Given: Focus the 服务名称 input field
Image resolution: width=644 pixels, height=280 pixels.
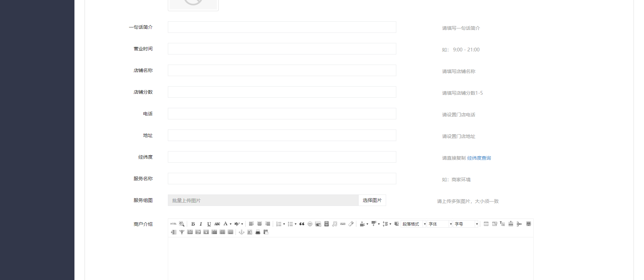Looking at the screenshot, I should tap(282, 179).
